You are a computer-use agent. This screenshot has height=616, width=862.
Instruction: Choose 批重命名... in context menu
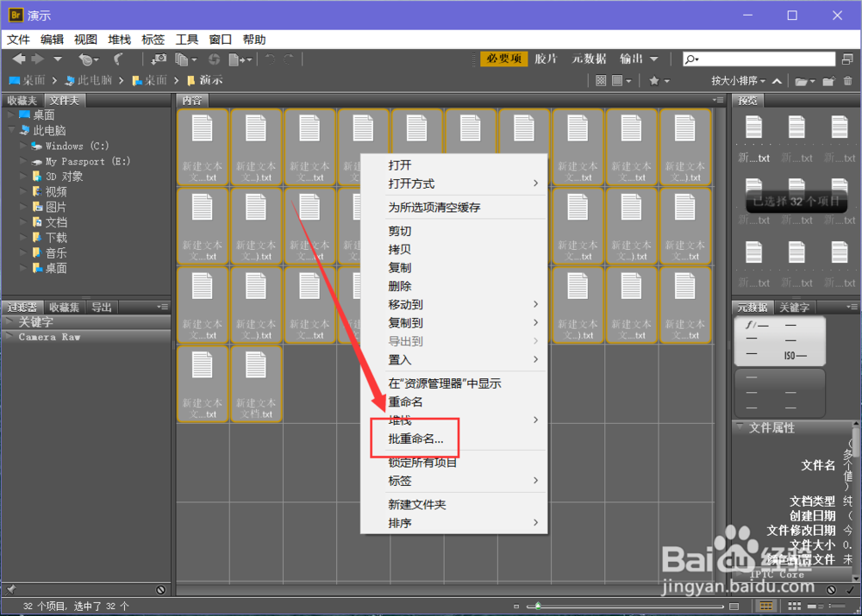[453, 439]
